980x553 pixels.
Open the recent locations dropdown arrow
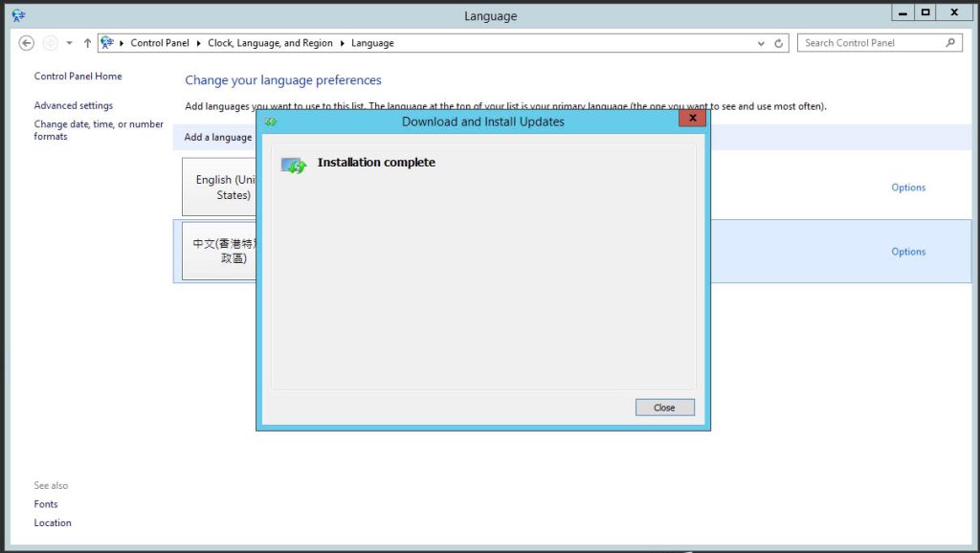click(69, 43)
